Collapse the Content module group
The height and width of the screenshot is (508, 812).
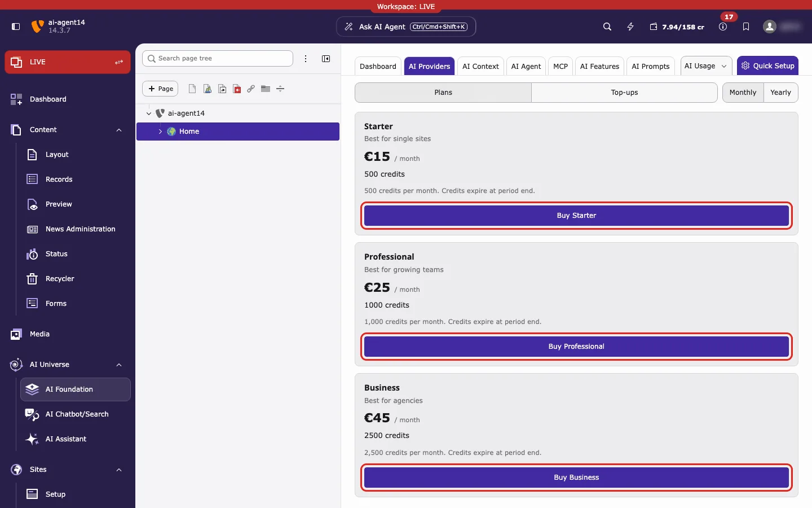[119, 130]
